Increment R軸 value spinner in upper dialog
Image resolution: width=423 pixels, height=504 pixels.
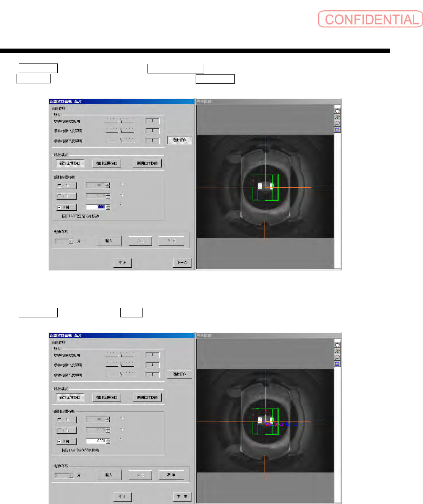coord(108,206)
